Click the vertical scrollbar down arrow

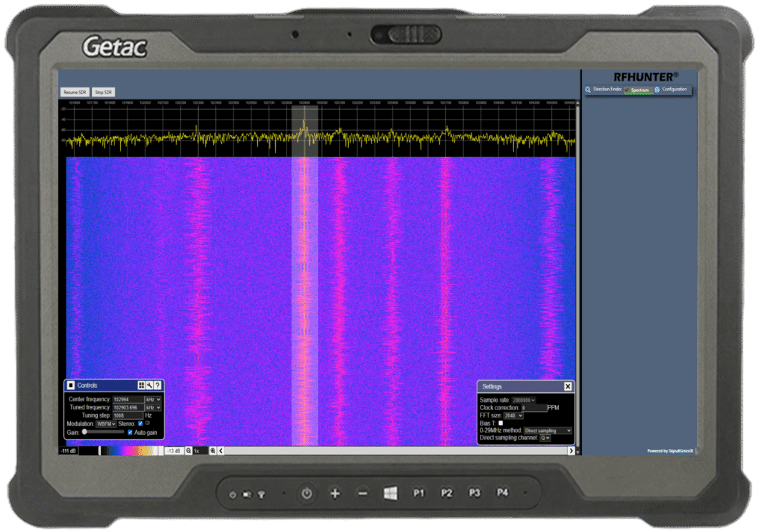click(577, 452)
